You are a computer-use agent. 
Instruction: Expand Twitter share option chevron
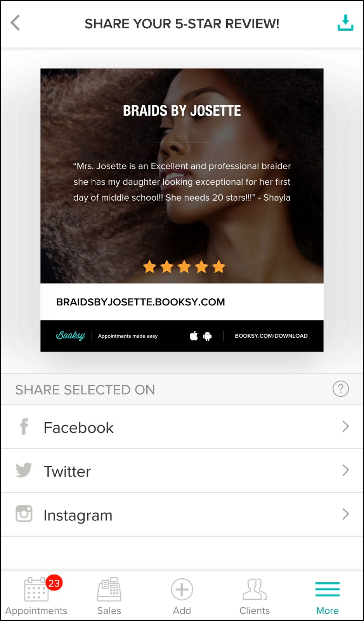345,470
